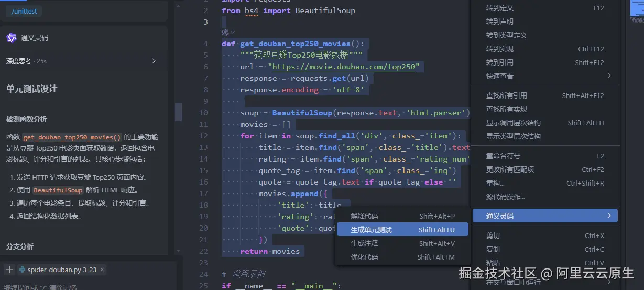The height and width of the screenshot is (290, 644).
Task: Click the 'def get_douban_top250_movies():' line
Action: 292,44
